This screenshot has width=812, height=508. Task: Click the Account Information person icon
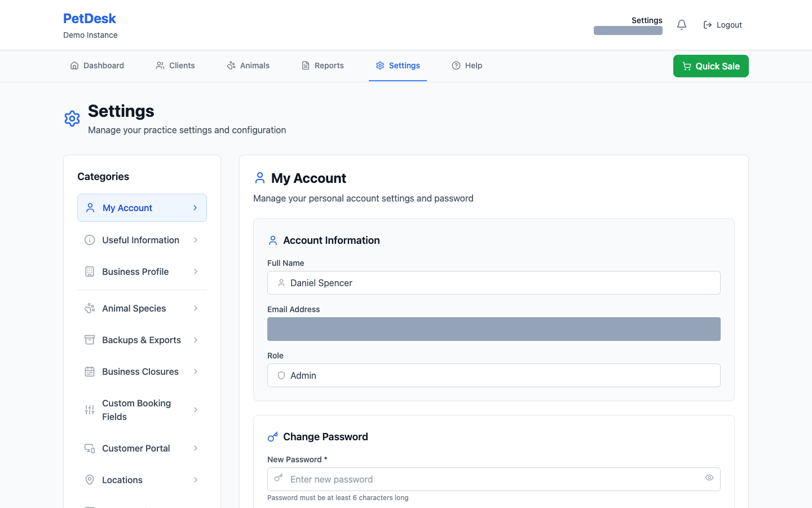(273, 240)
